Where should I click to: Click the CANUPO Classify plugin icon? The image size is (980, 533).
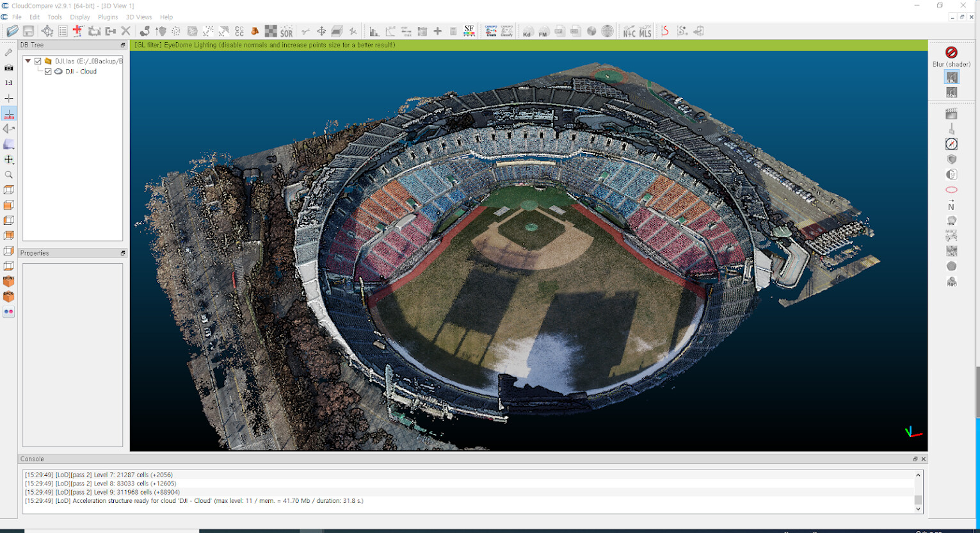pyautogui.click(x=506, y=31)
